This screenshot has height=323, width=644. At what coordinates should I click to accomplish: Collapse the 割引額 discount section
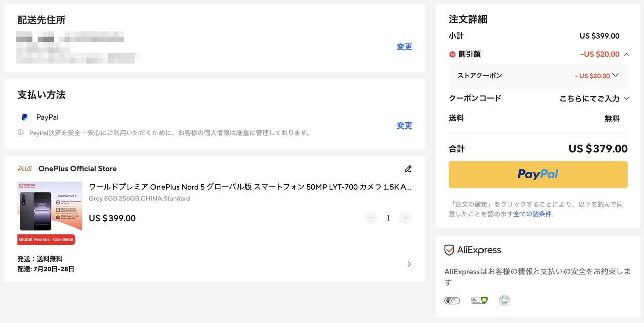tap(626, 54)
